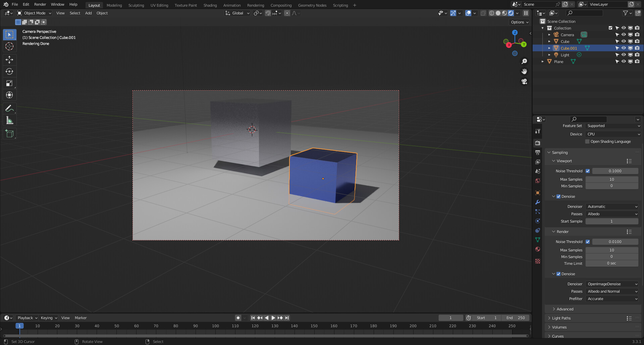The image size is (644, 345).
Task: Uncheck the Render Denoise checkbox
Action: (x=558, y=274)
